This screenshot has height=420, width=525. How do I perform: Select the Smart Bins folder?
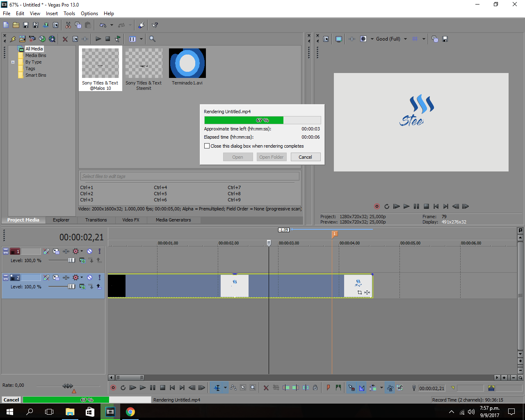tap(36, 75)
